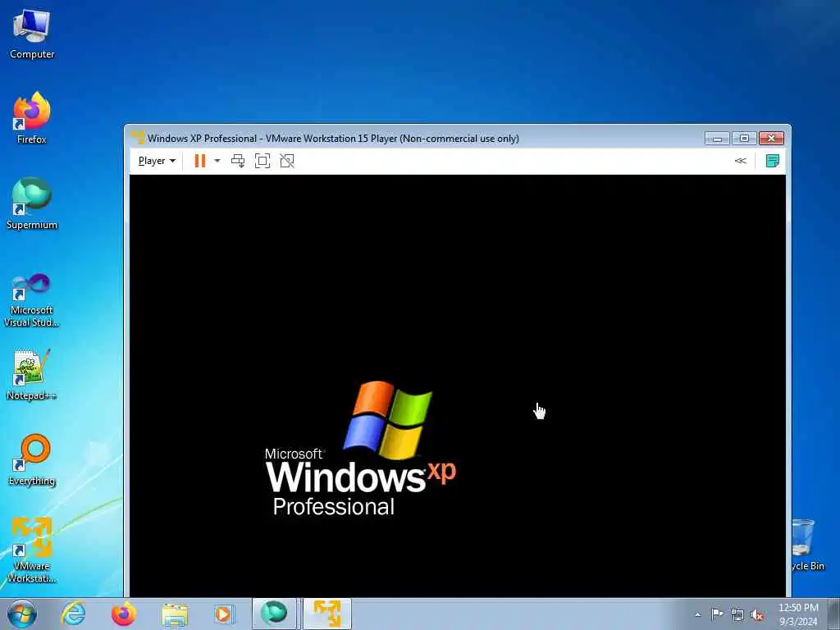This screenshot has width=840, height=630.
Task: Click the Show desktop strip beside the clock
Action: [834, 614]
